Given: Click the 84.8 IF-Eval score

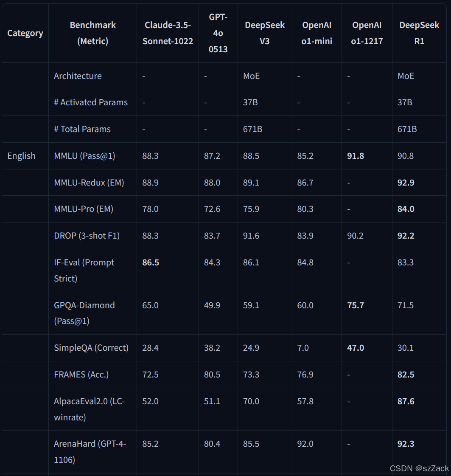Looking at the screenshot, I should (305, 262).
